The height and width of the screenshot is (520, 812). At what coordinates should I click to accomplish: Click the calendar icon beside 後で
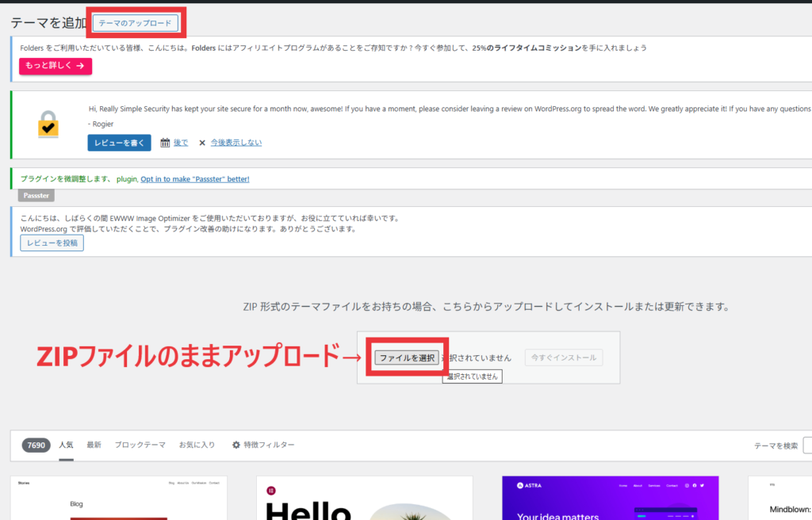click(x=165, y=143)
